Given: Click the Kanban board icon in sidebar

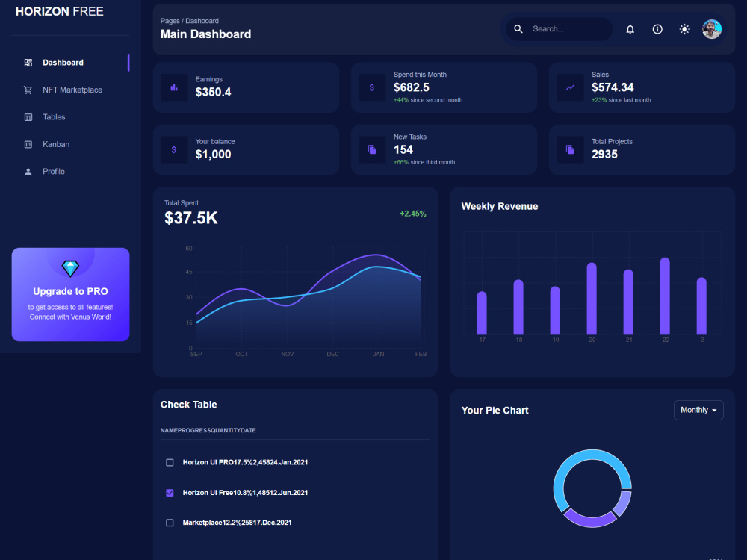Looking at the screenshot, I should 28,144.
